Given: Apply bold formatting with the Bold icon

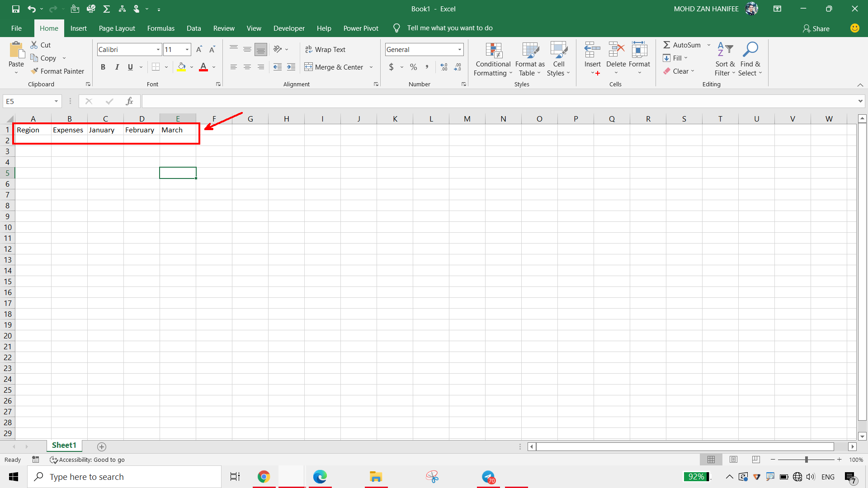Looking at the screenshot, I should click(103, 67).
